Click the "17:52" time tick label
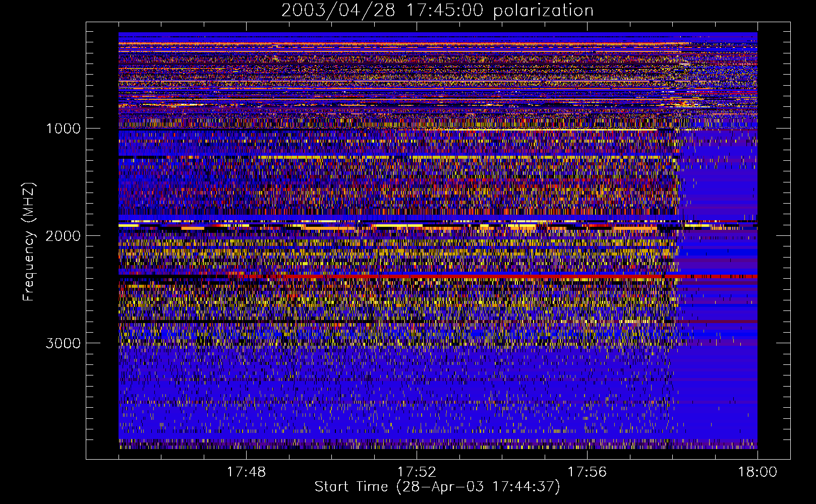Viewport: 816px width, 504px height. pos(417,472)
